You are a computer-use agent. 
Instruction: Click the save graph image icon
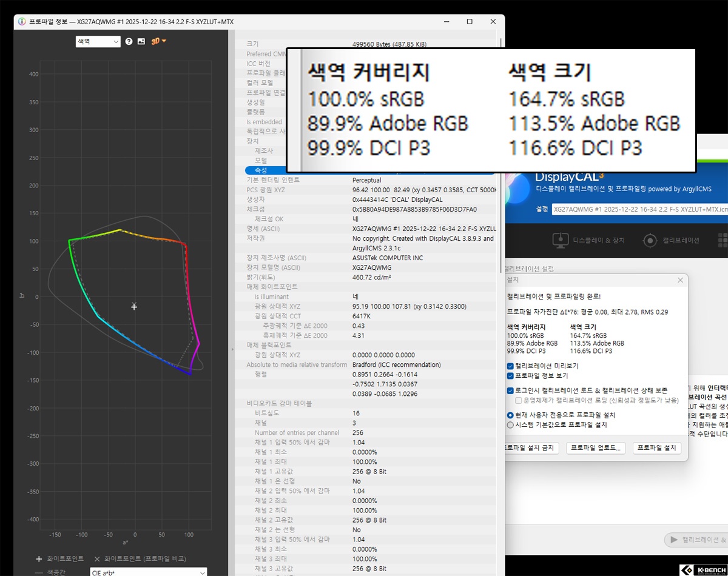[x=141, y=41]
